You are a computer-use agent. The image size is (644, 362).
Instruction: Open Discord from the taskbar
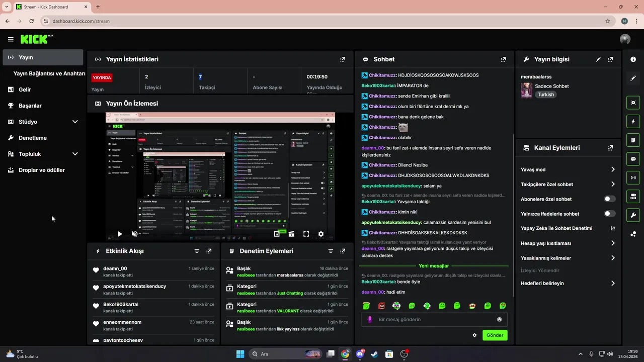(360, 354)
